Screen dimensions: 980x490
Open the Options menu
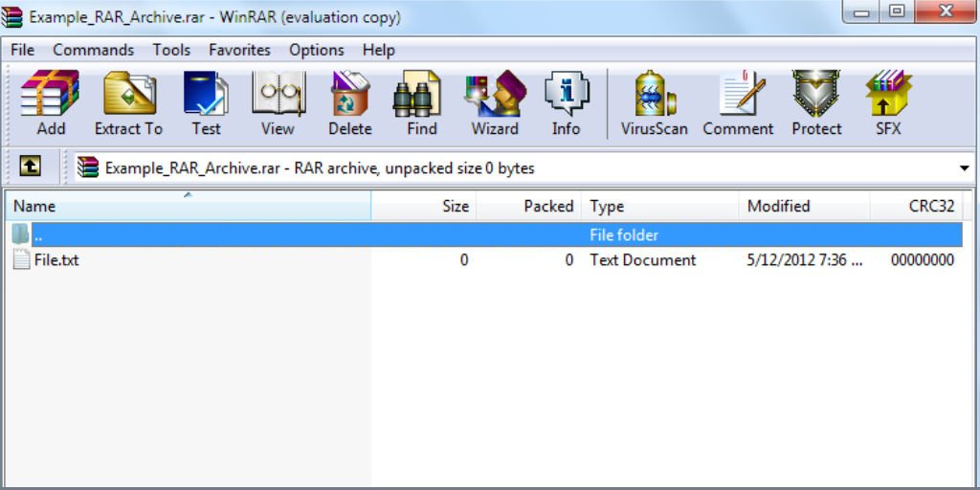316,50
